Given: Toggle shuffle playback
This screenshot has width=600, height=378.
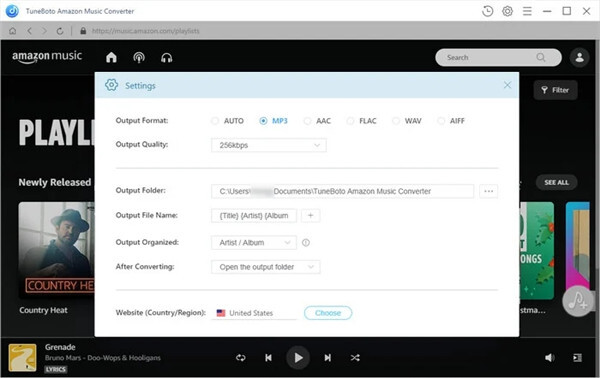Looking at the screenshot, I should coord(355,358).
